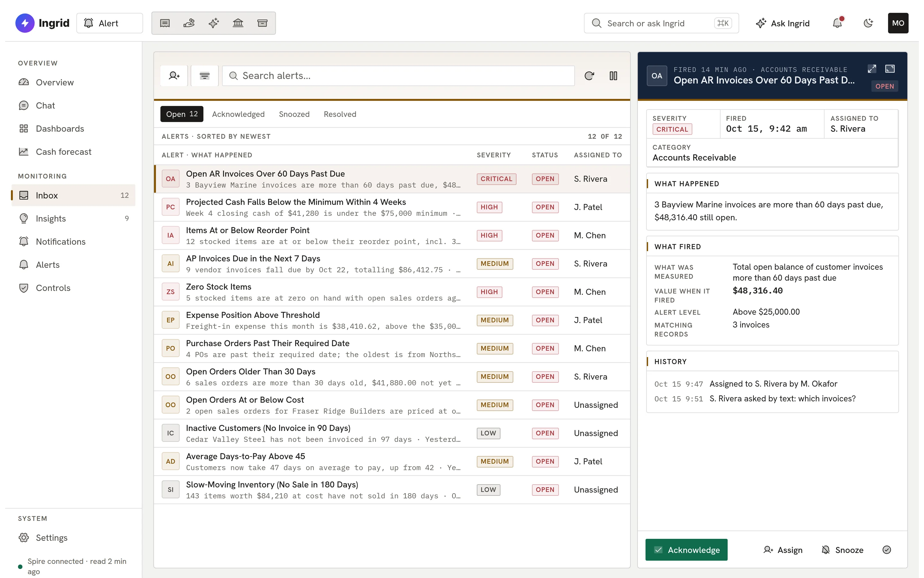Image resolution: width=924 pixels, height=578 pixels.
Task: Open Insights in sidebar
Action: [x=73, y=219]
